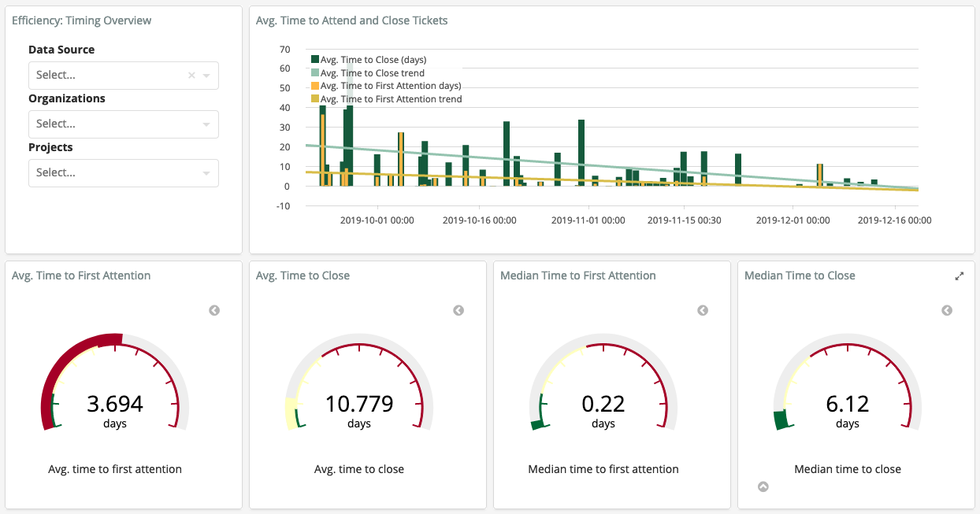This screenshot has width=980, height=514.
Task: Click the 'Median time to close' gauge label
Action: tap(848, 469)
